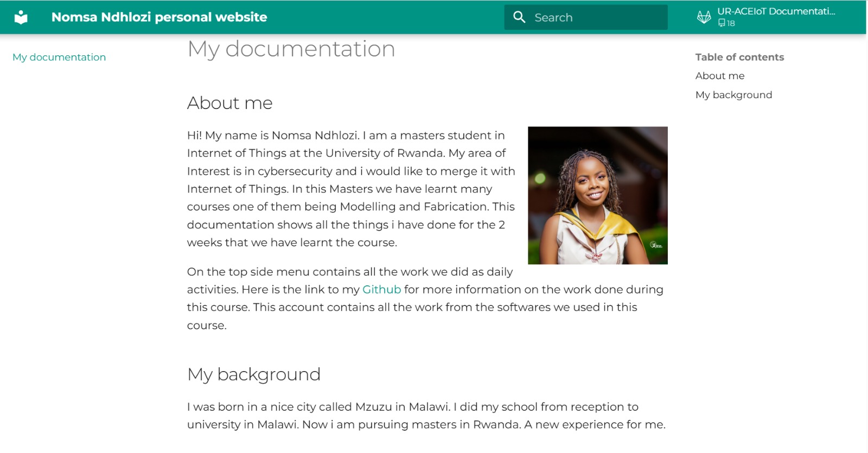Click the About me section heading
The width and height of the screenshot is (868, 453).
[x=229, y=103]
